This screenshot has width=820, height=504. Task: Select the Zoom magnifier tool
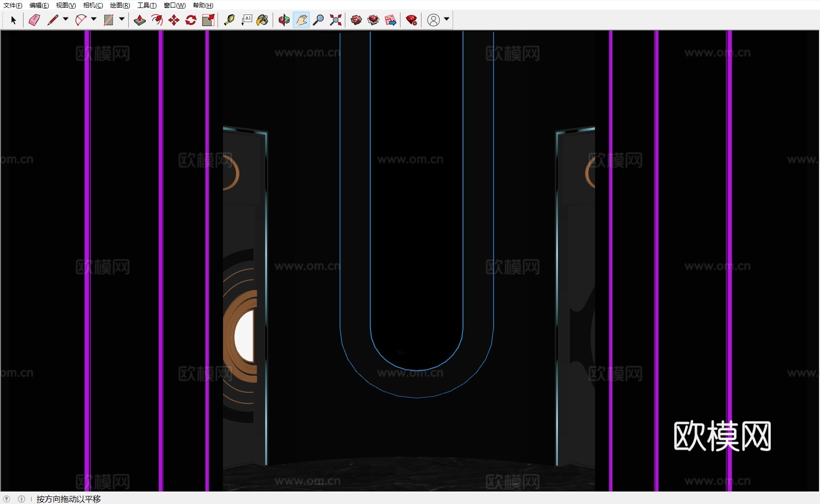point(318,20)
